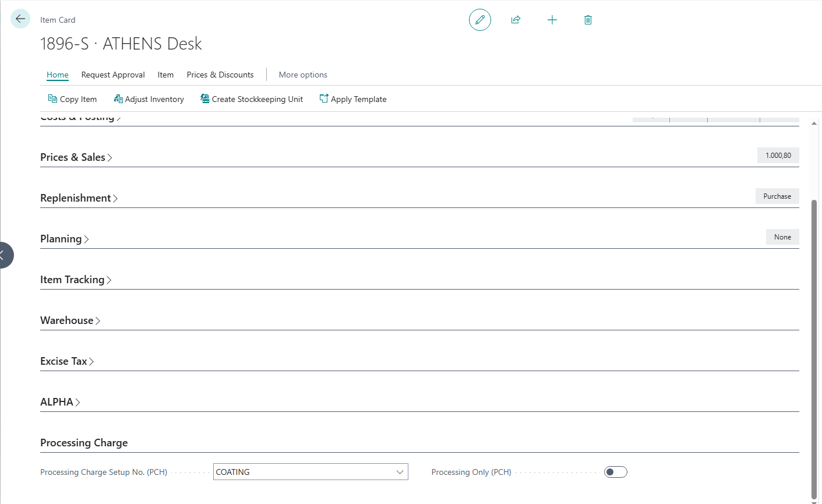Image resolution: width=822 pixels, height=504 pixels.
Task: Click the plus icon for new item
Action: (552, 20)
